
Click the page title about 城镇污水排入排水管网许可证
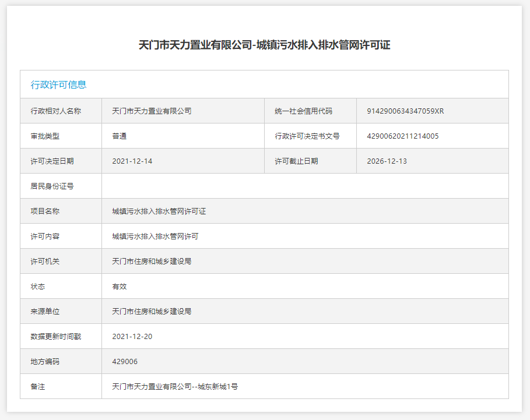pos(264,45)
